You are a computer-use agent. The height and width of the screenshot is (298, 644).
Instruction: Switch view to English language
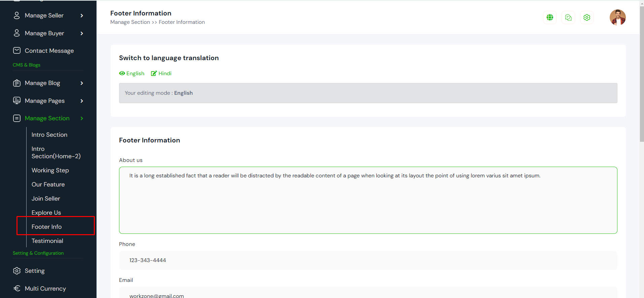(132, 74)
